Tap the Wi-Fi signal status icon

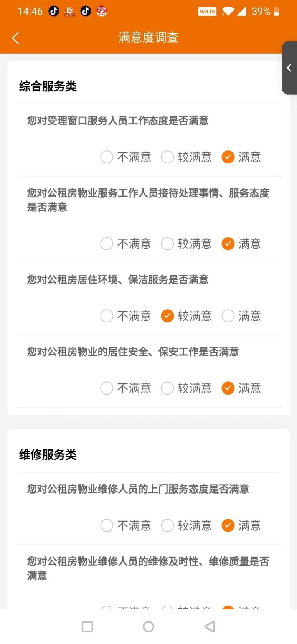click(x=227, y=11)
